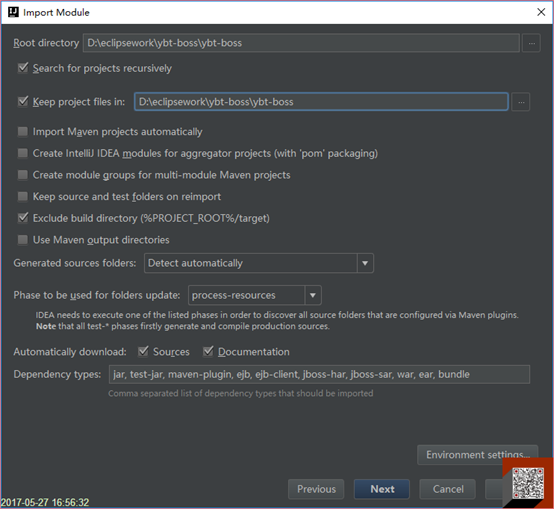
Task: Open Generated sources folders dropdown arrow
Action: (365, 263)
